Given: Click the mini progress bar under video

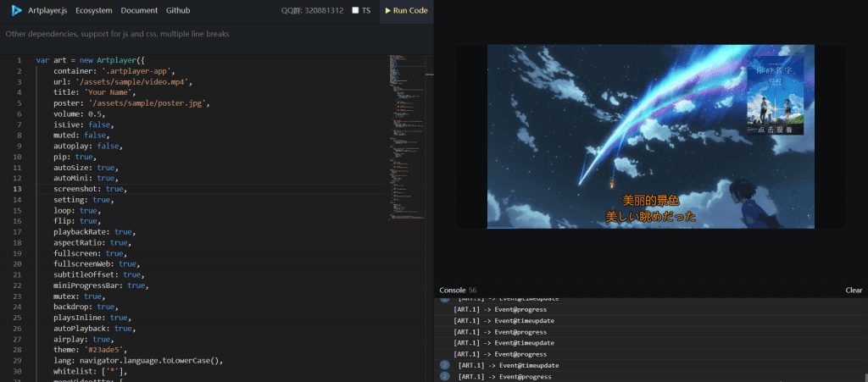Looking at the screenshot, I should [650, 227].
